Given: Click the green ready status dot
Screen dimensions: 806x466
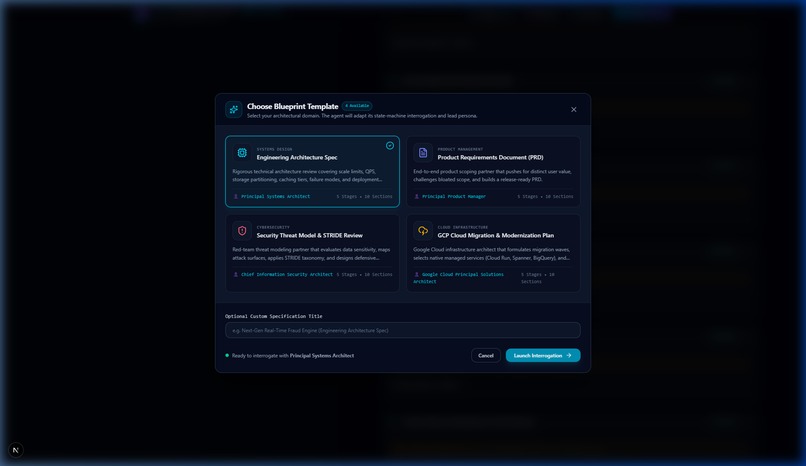Looking at the screenshot, I should [x=227, y=356].
